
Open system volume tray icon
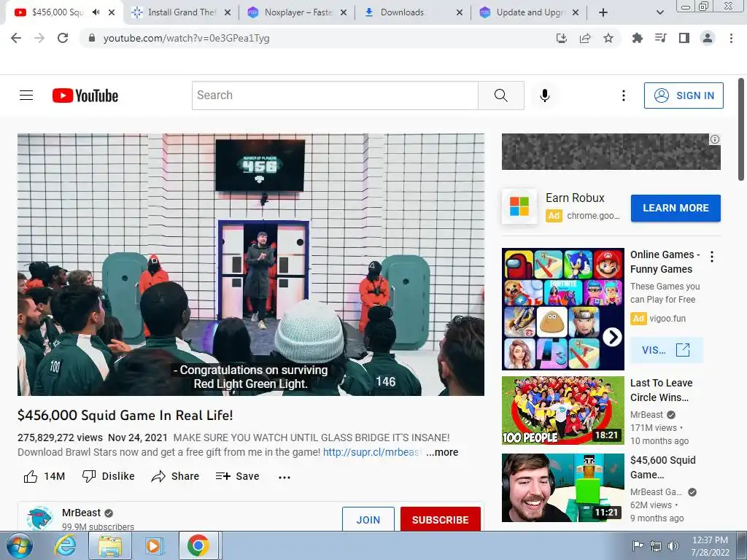point(673,545)
